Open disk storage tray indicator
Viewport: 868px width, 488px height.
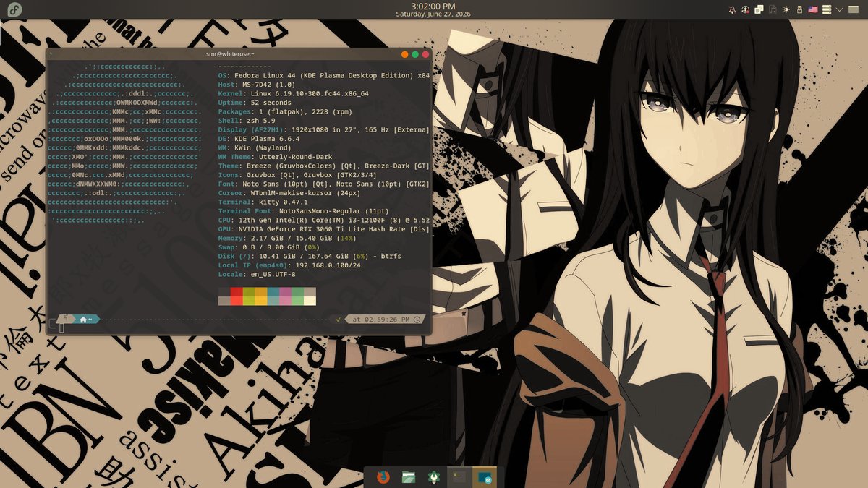click(827, 9)
